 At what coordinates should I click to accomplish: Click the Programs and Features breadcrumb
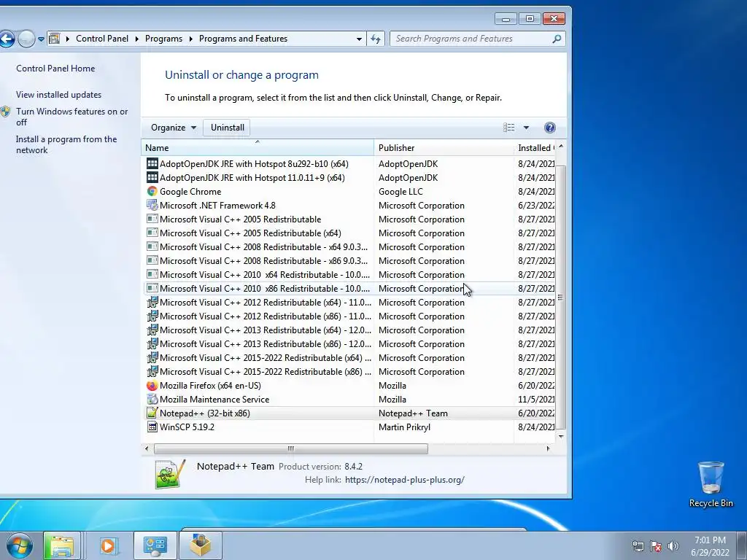[243, 39]
